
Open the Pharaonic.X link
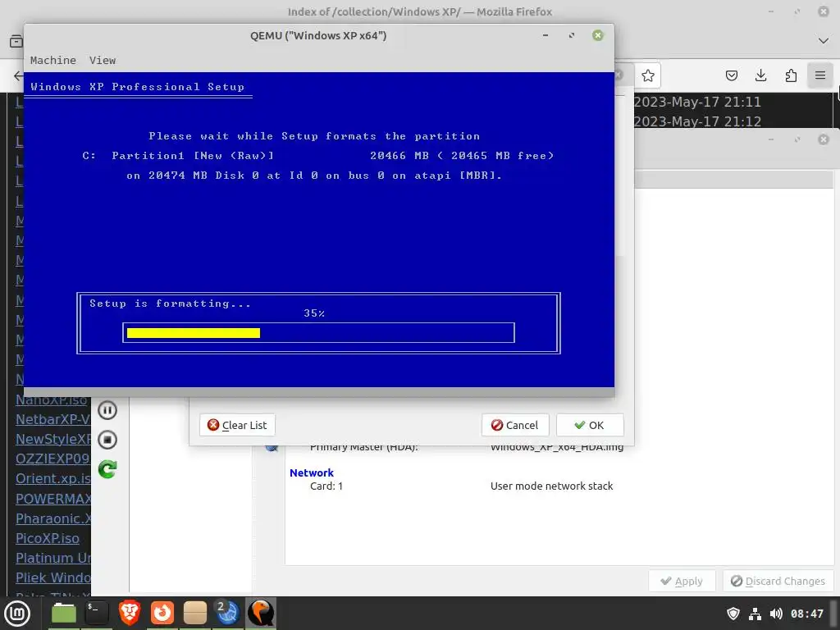pyautogui.click(x=52, y=518)
